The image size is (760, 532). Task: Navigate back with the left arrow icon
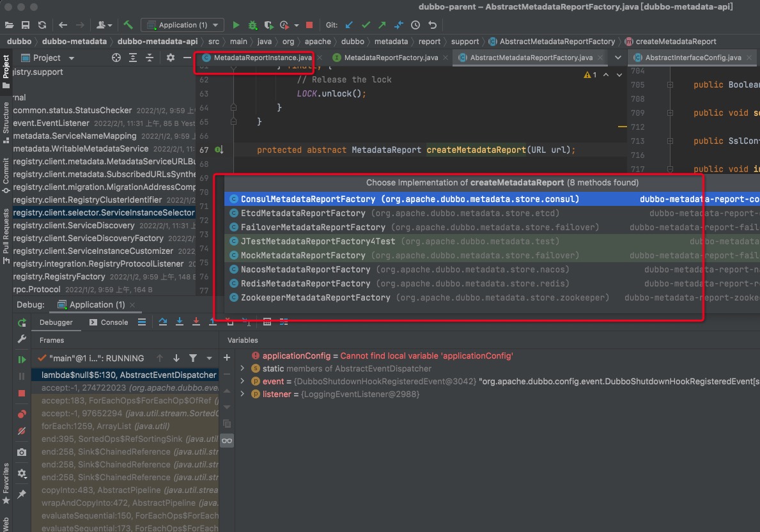[63, 25]
